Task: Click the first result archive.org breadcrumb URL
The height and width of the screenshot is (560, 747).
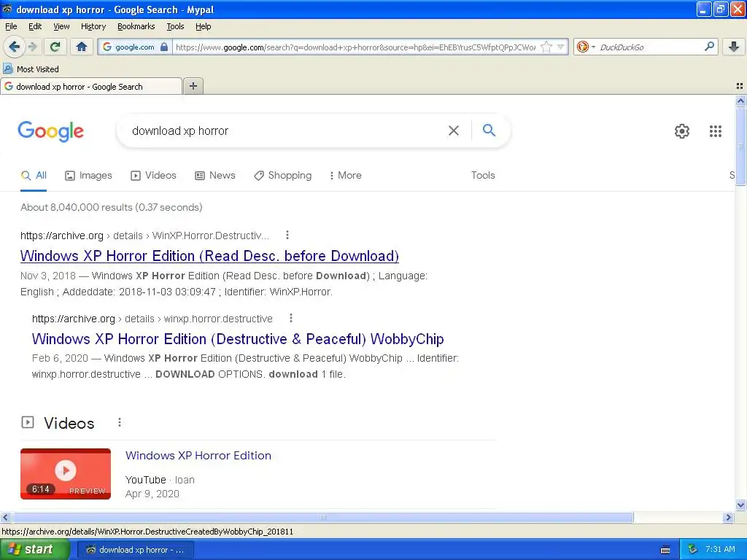Action: (144, 236)
